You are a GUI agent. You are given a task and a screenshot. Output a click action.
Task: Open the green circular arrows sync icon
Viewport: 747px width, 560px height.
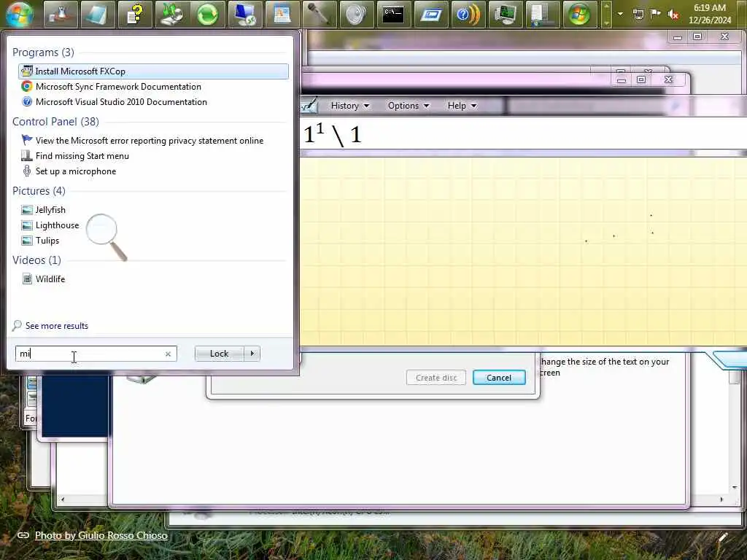[208, 14]
